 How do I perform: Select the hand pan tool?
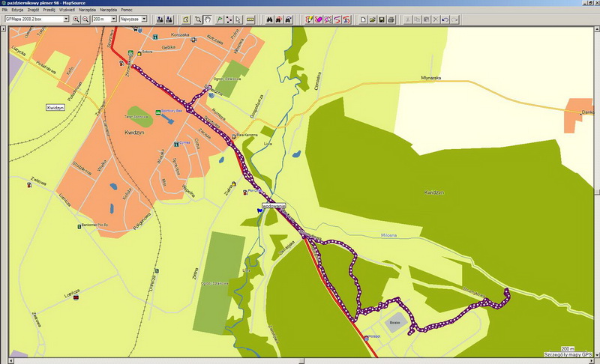(207, 19)
